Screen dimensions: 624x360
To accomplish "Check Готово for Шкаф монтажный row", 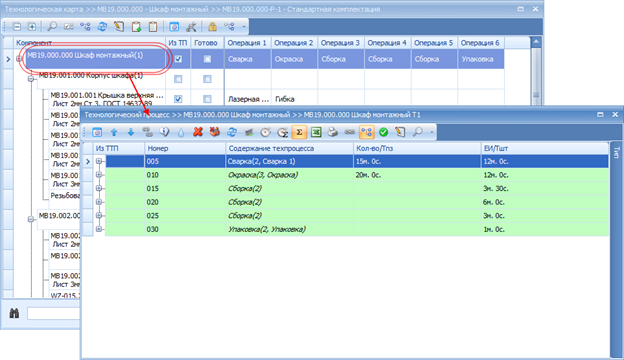I will coord(207,59).
